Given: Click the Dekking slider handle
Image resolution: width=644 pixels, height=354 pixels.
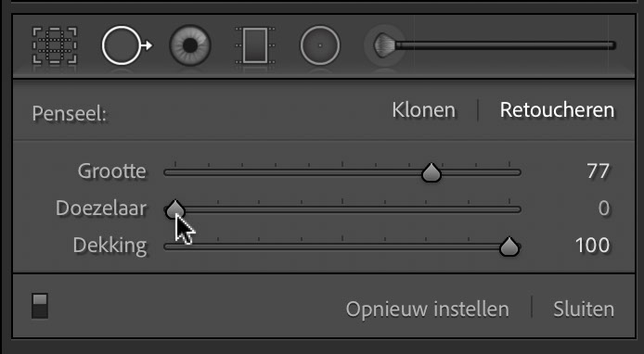Looking at the screenshot, I should pos(509,247).
